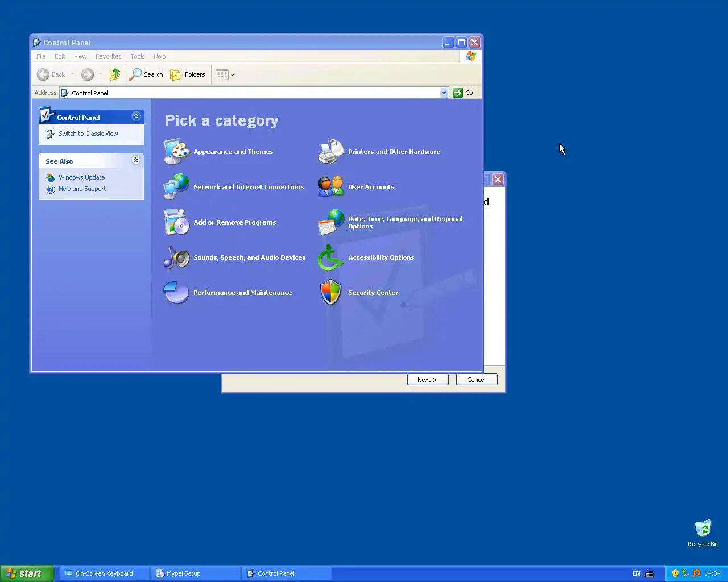Open the Add or Remove Programs icon
Screen dimensions: 728x582
point(176,222)
